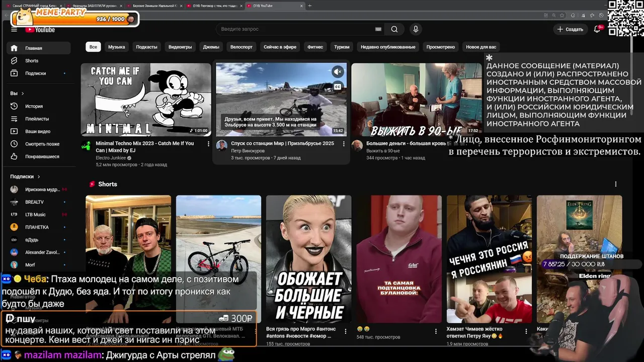The image size is (644, 362).
Task: Open the Minimal Techno Mix 2023 title link
Action: (x=145, y=147)
